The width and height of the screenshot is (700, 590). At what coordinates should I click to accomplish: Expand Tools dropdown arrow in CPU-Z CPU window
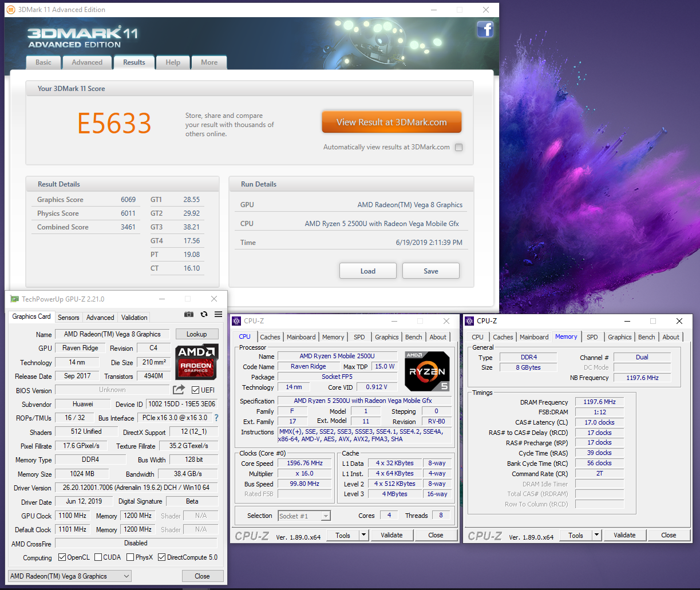[363, 535]
